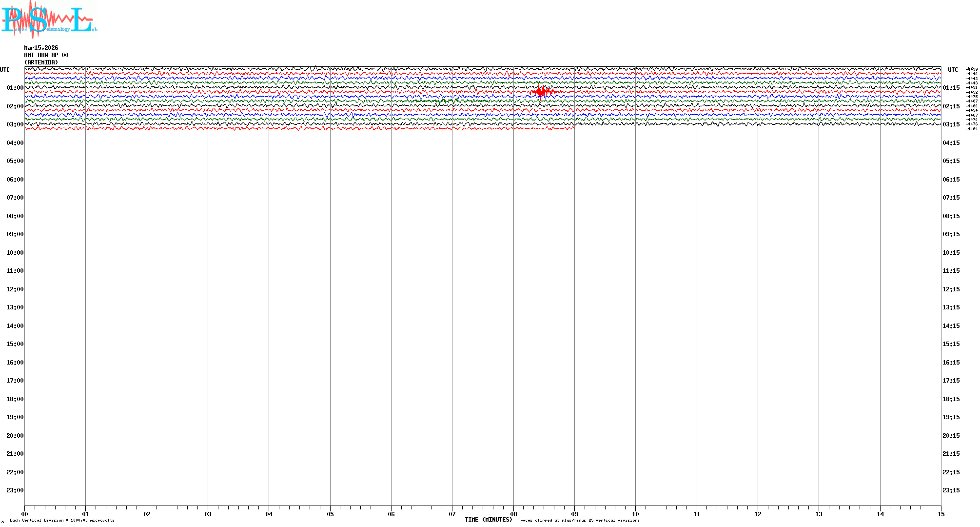The image size is (980, 527).
Task: Click the Mar15,2026 date label
Action: [41, 48]
